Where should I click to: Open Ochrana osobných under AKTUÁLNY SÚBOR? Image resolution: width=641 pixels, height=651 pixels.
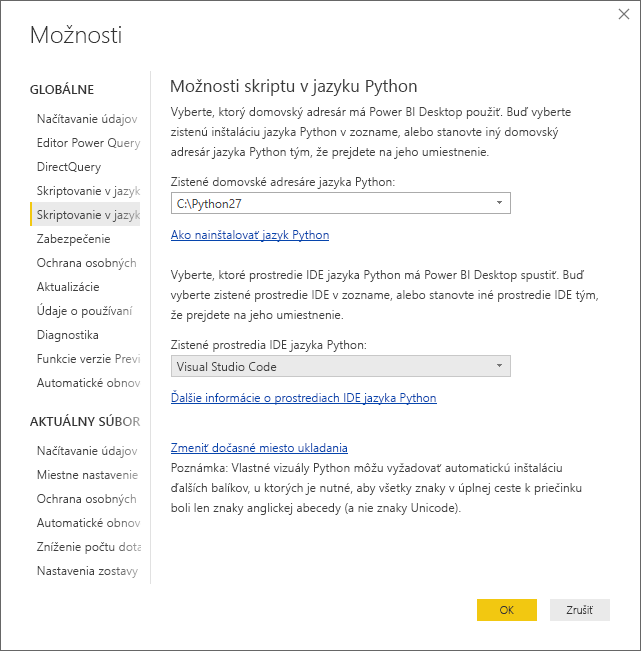tap(86, 499)
